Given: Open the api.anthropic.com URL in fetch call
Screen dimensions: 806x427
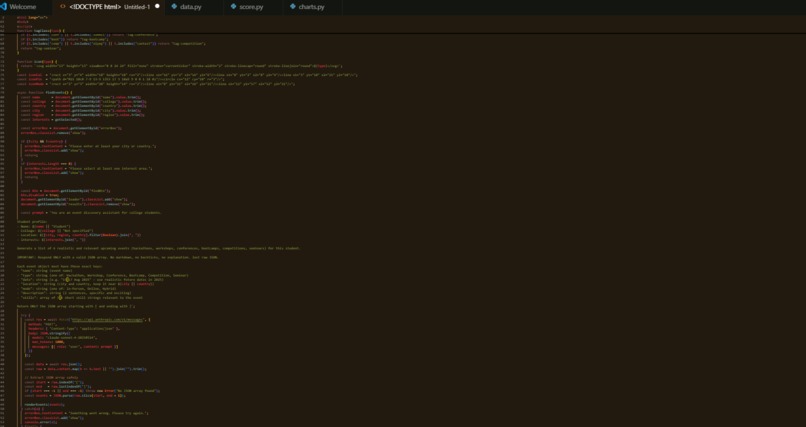Looking at the screenshot, I should pyautogui.click(x=109, y=320).
